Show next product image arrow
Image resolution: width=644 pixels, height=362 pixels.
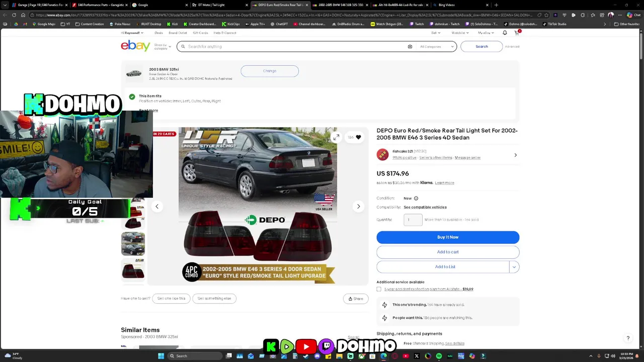click(358, 206)
